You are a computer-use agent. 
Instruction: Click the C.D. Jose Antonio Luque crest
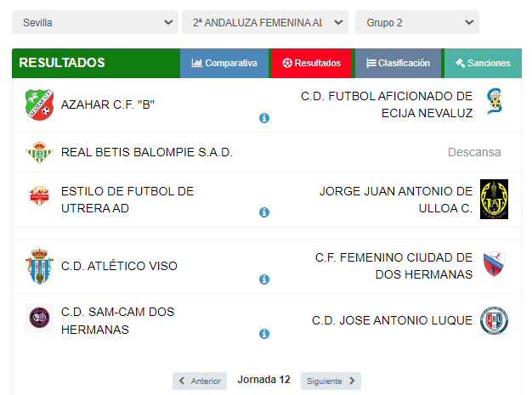[494, 320]
